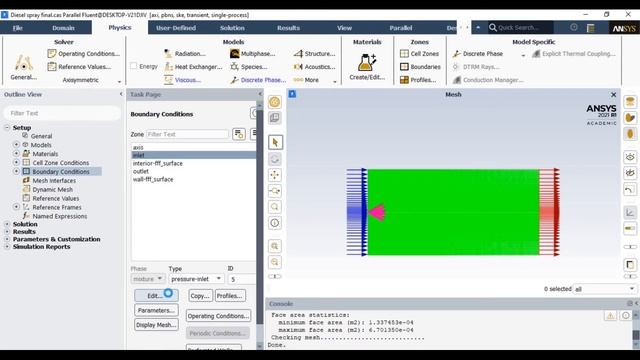Open Discrete Phase in Models group
Image resolution: width=640 pixels, height=360 pixels.
(258, 80)
